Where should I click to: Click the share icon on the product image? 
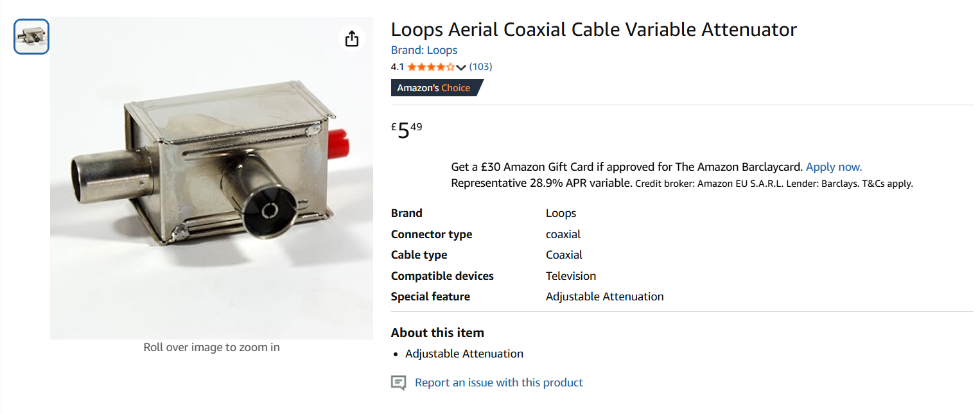(x=351, y=39)
